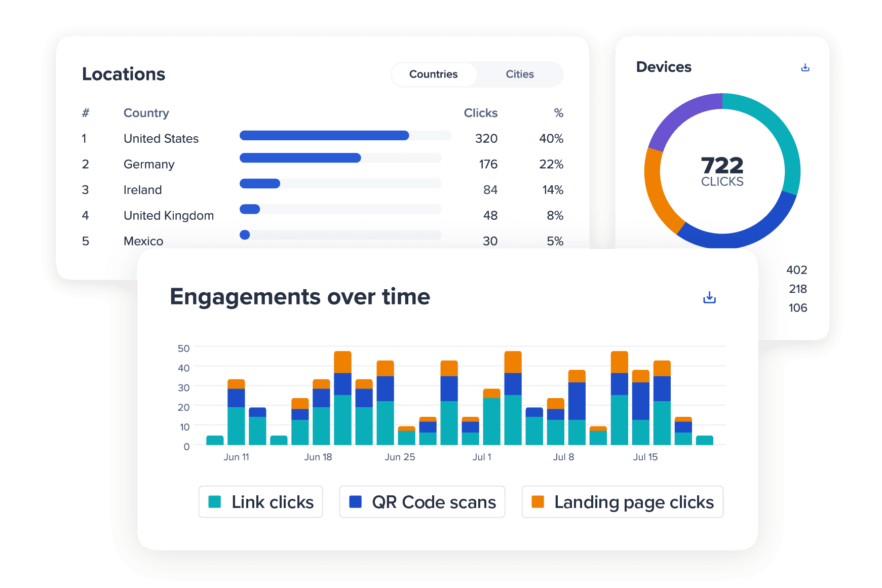
Task: Click the 22% percentage value
Action: pyautogui.click(x=551, y=164)
